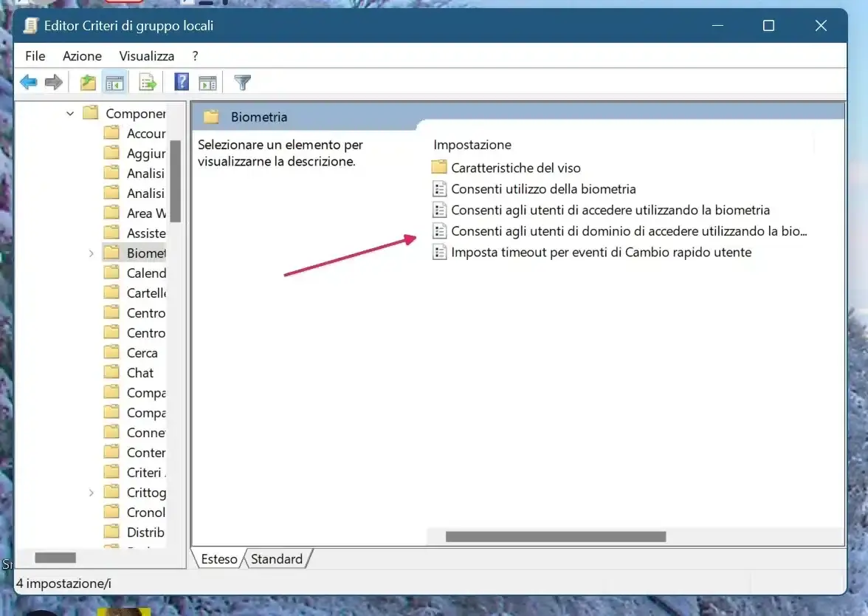Screen dimensions: 868x616
Task: Open the Azione menu
Action: [82, 56]
